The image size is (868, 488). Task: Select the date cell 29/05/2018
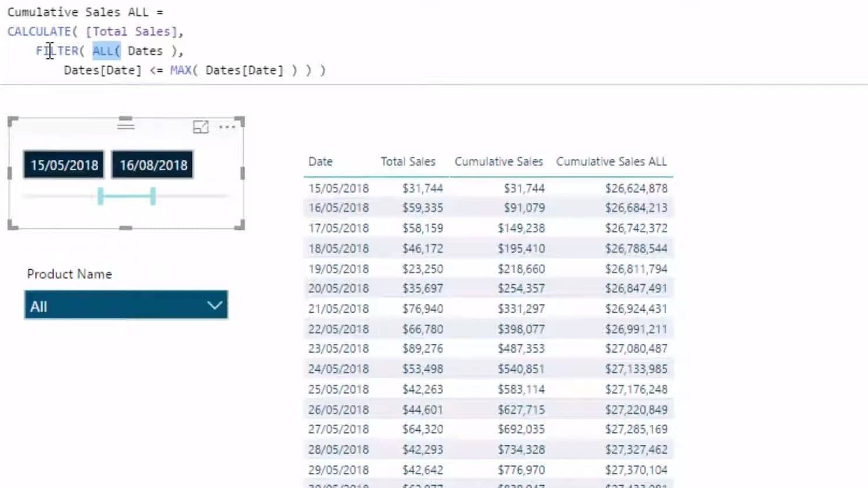(x=338, y=470)
